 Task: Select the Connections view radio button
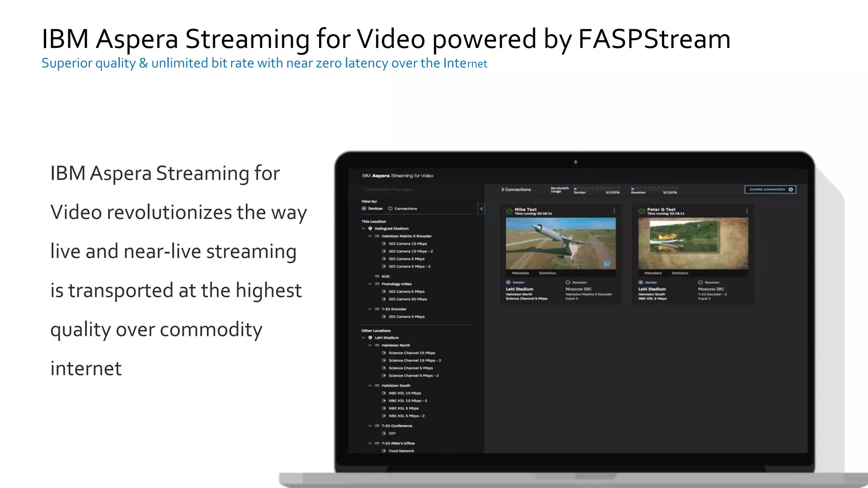tap(390, 208)
